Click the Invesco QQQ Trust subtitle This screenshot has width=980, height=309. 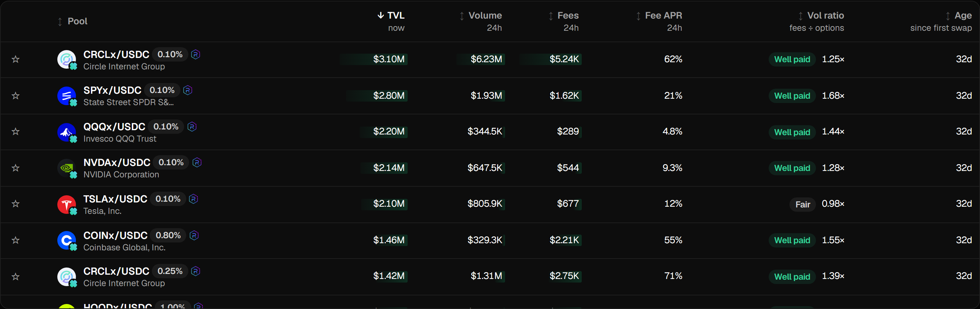pos(120,139)
